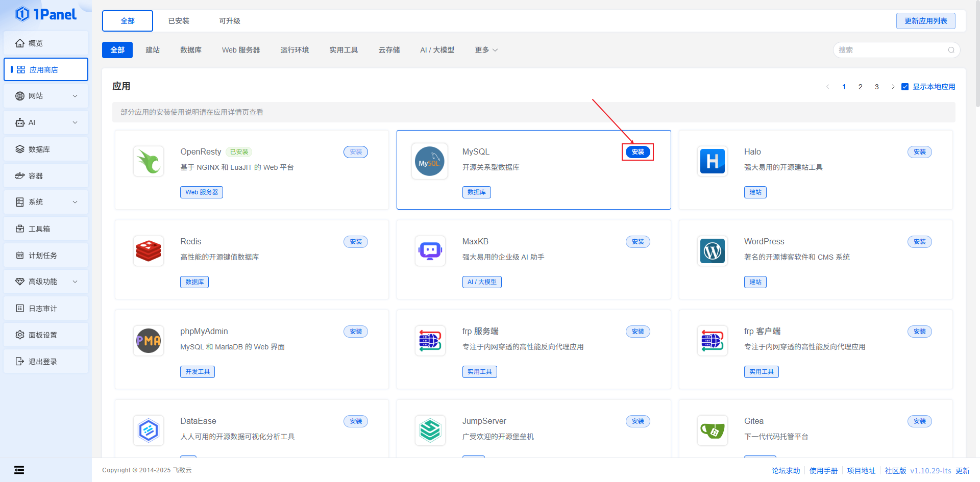Switch to the 已安装 tab
Viewport: 980px width, 482px height.
tap(179, 21)
